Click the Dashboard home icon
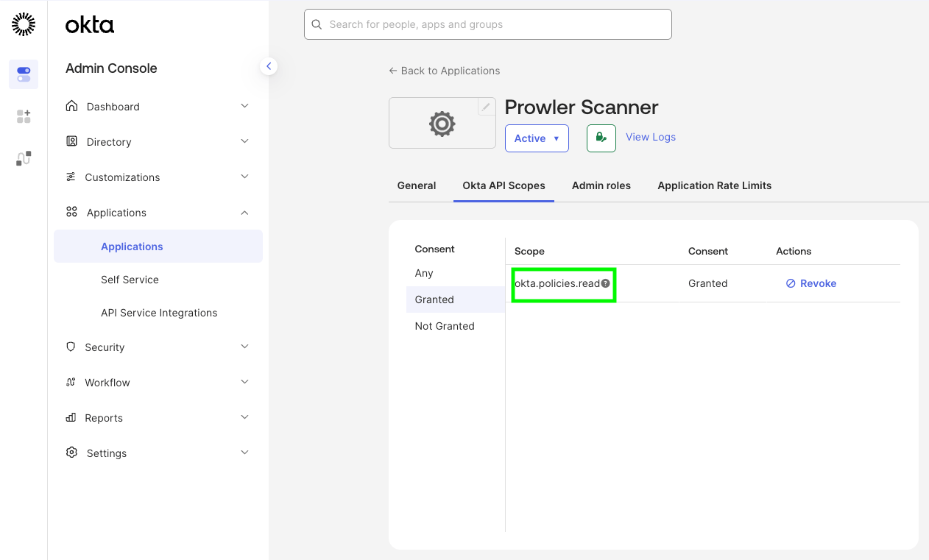The height and width of the screenshot is (560, 929). pos(71,106)
